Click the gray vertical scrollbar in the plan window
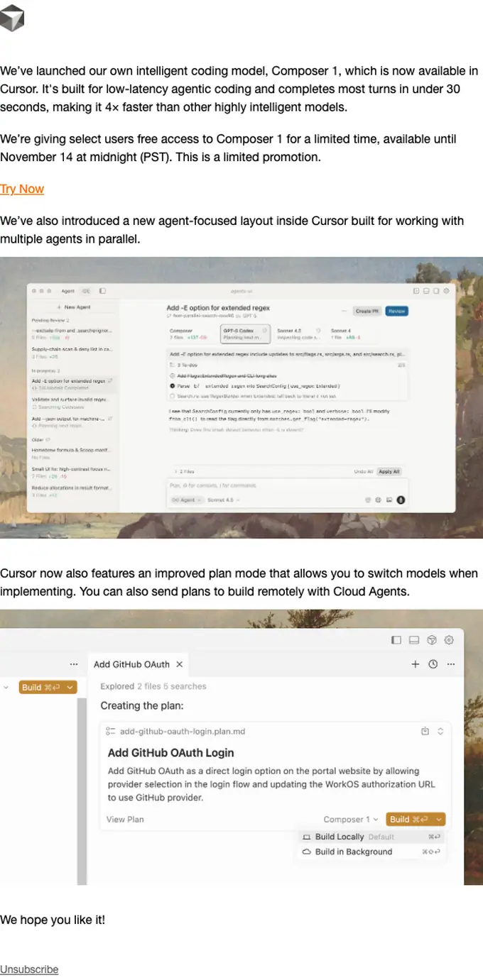This screenshot has height=980, width=483. point(82,791)
